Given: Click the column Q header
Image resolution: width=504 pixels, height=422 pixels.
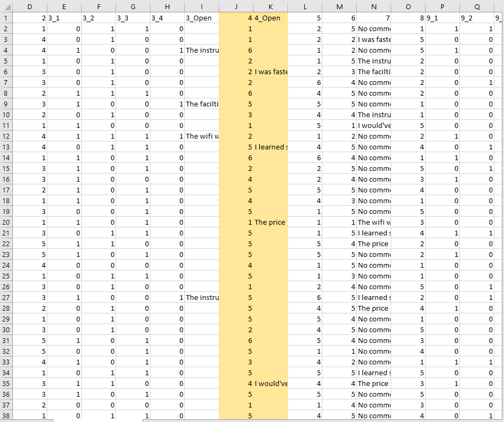Looking at the screenshot, I should point(477,6).
